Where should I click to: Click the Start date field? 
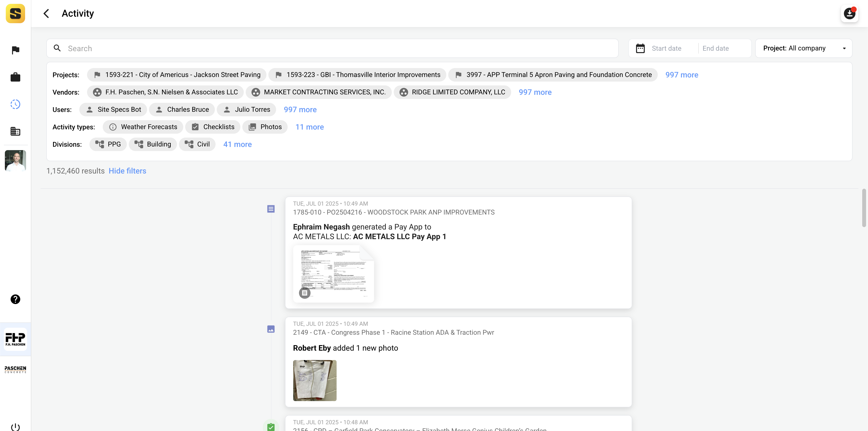click(666, 48)
